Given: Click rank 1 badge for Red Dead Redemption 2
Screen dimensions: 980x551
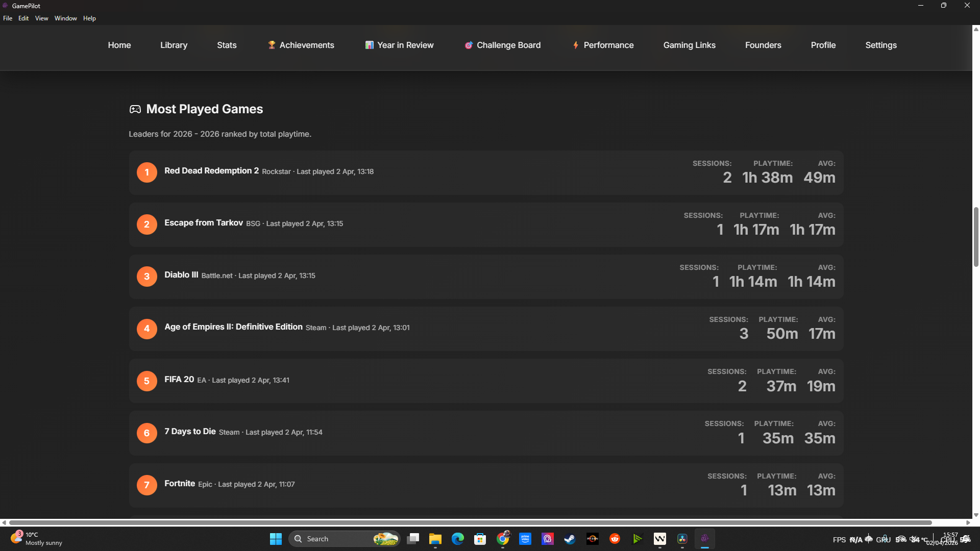Looking at the screenshot, I should click(146, 172).
